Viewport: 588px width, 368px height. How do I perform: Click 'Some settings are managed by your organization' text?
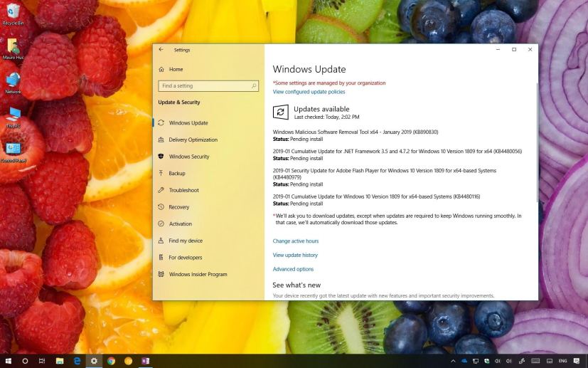coord(329,83)
